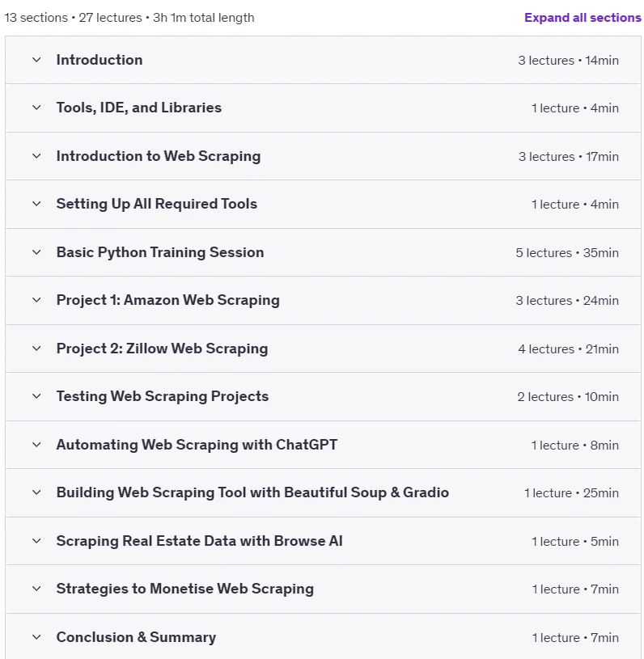Viewport: 644px width, 659px height.
Task: Select the Basic Python Training Session title
Action: pos(160,252)
